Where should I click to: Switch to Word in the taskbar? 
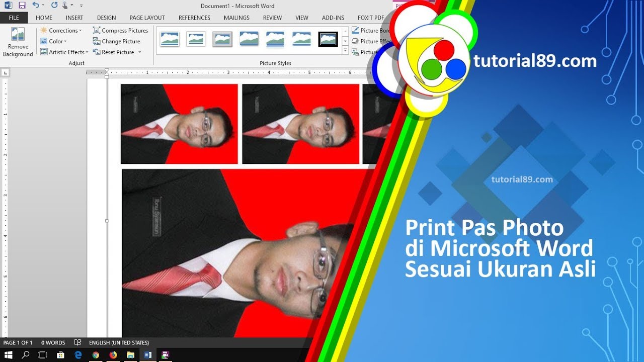coord(148,355)
